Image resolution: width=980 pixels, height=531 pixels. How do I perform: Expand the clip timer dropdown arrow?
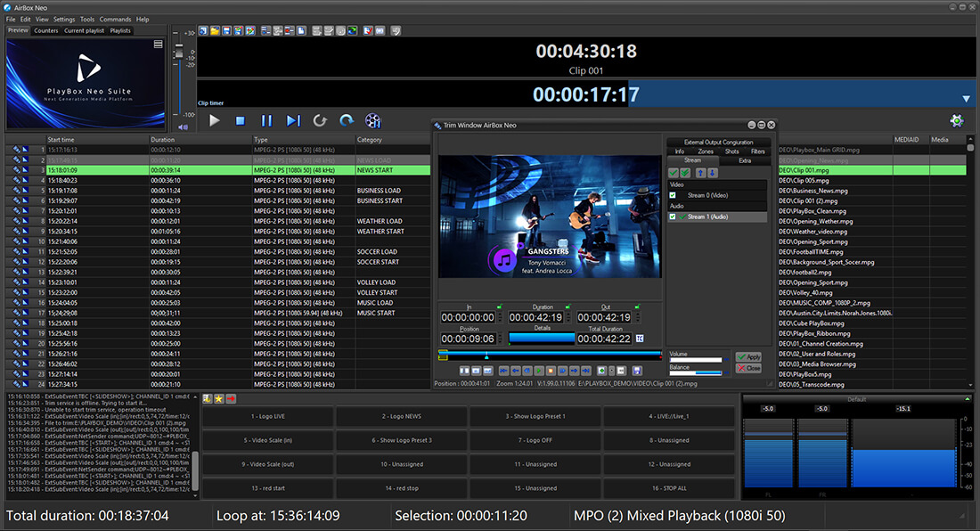[x=967, y=99]
